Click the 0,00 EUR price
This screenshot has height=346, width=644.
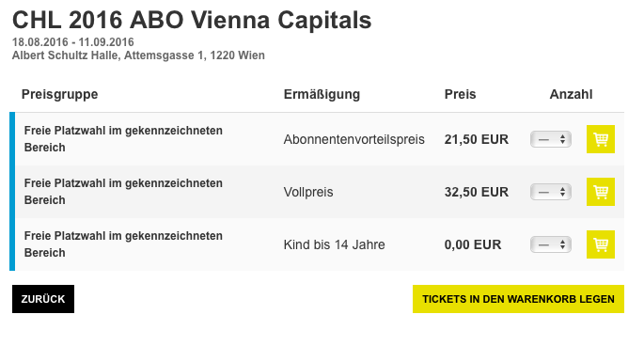click(473, 244)
